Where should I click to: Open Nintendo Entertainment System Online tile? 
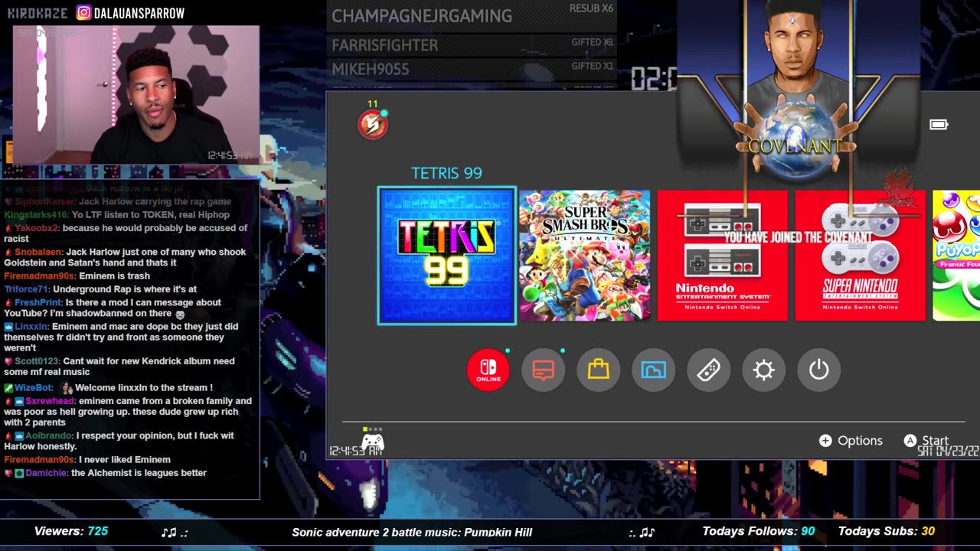point(722,256)
